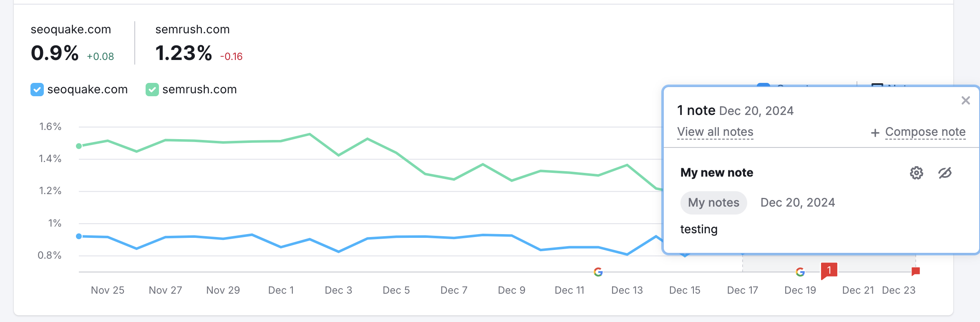980x322 pixels.
Task: Select the red note flag showing '1'
Action: tap(829, 270)
